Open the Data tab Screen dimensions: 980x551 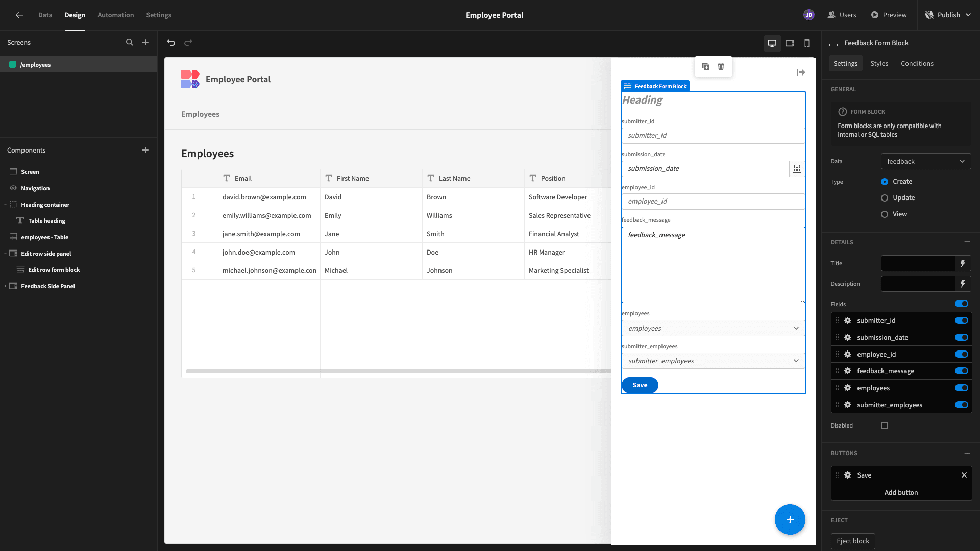click(x=45, y=15)
